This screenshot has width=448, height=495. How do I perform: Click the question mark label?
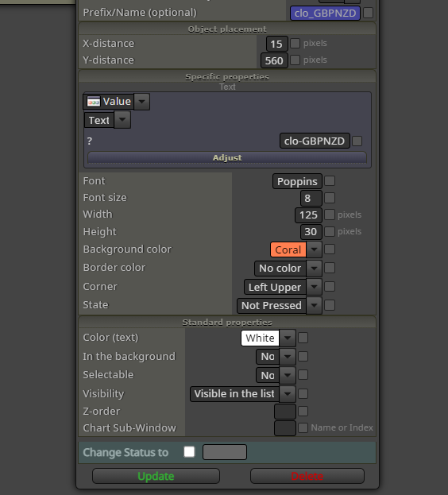coord(90,141)
